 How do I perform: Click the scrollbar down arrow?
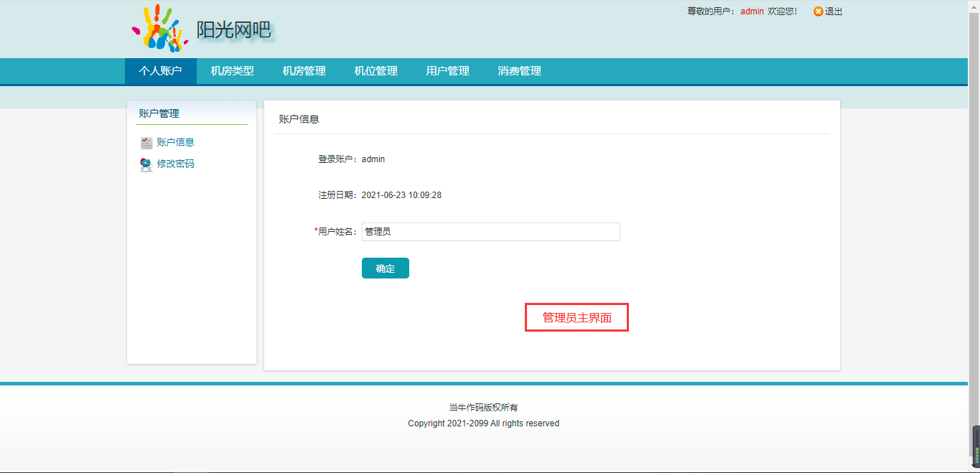pyautogui.click(x=974, y=467)
